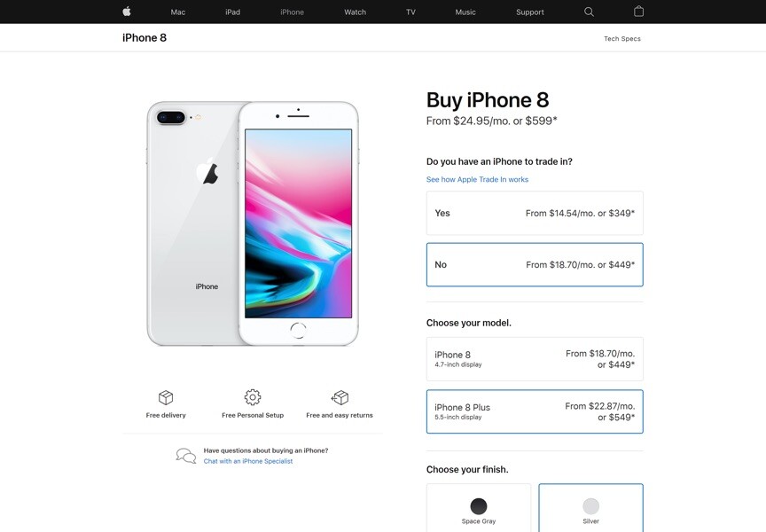
Task: Click the iPhone 8 product image
Action: [253, 223]
